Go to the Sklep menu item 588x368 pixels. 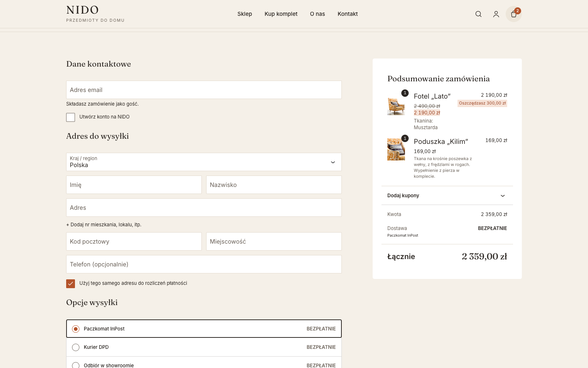point(245,14)
